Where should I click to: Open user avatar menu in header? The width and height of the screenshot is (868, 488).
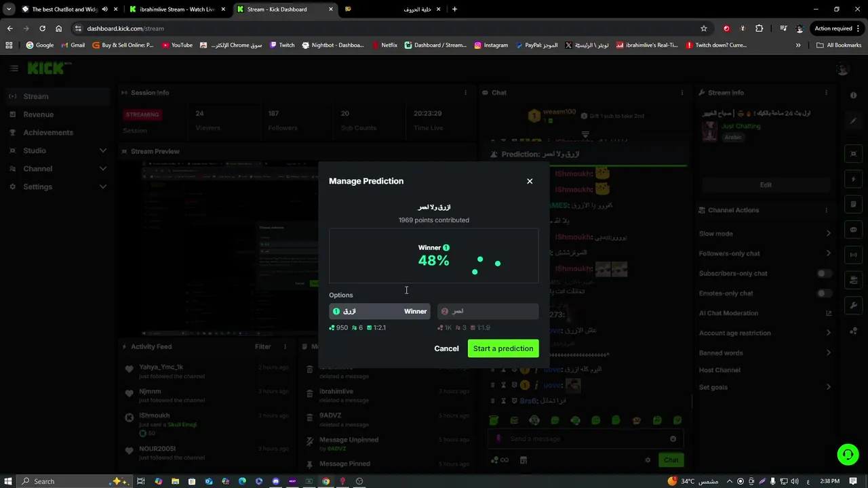tap(843, 68)
